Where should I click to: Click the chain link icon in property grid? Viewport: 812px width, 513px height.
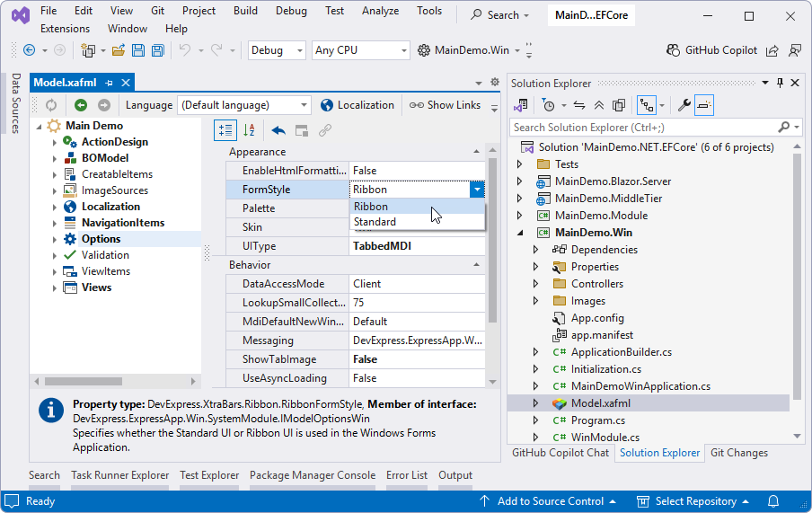pyautogui.click(x=324, y=130)
